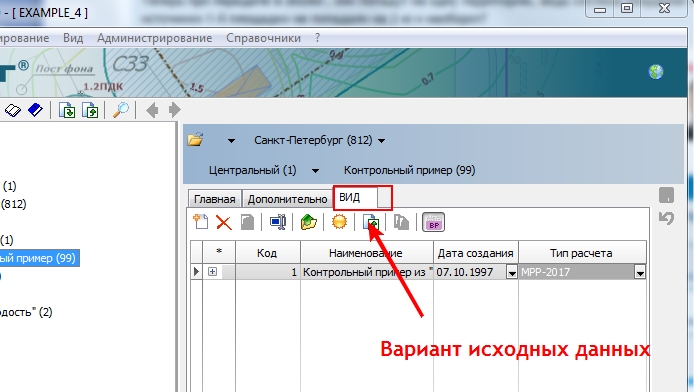Switch to the Главная tab
Screen dimensions: 694x392
(x=215, y=199)
